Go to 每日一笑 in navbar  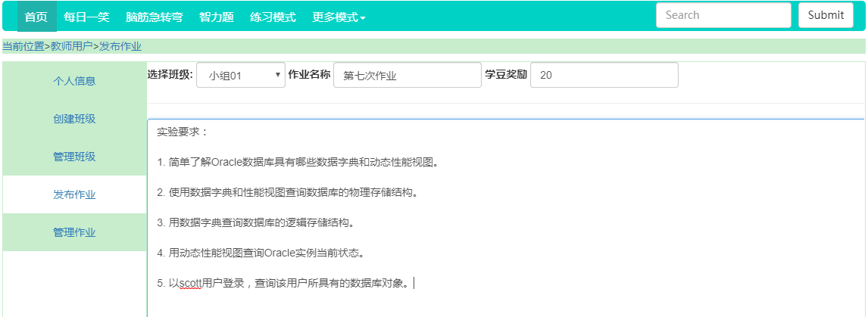86,17
